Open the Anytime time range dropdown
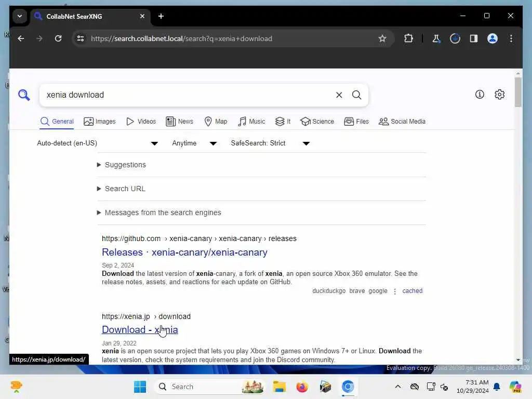The width and height of the screenshot is (532, 399). tap(194, 143)
